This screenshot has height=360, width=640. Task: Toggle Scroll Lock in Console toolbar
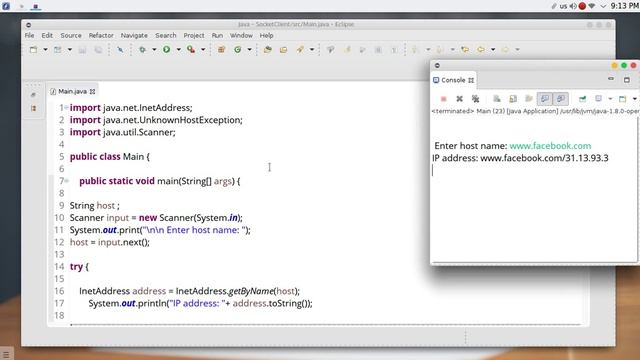tap(513, 99)
